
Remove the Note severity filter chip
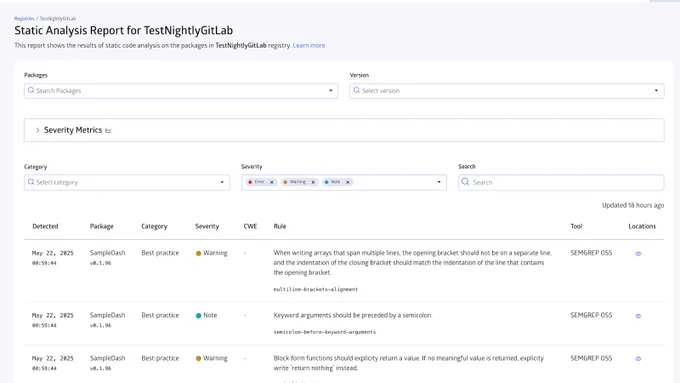pos(348,182)
